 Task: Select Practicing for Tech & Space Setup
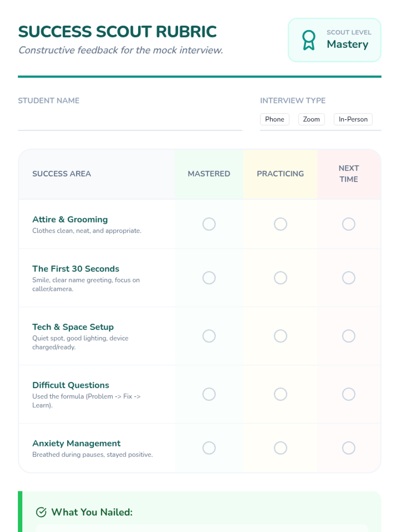pyautogui.click(x=280, y=336)
